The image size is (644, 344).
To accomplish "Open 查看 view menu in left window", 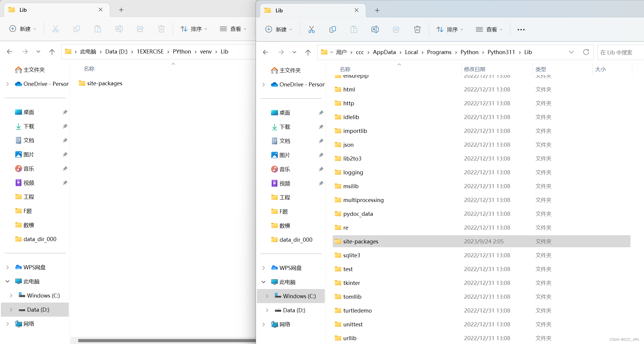I will [233, 29].
